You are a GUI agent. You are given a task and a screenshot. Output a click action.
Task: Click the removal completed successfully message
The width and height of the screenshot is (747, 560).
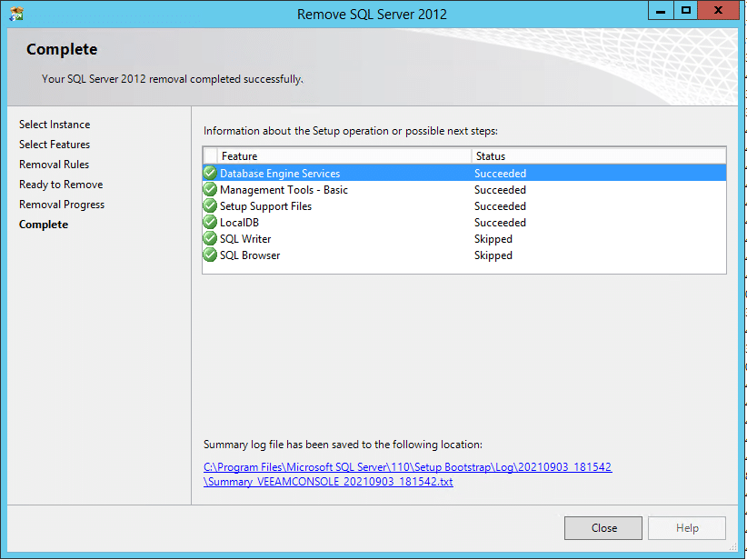point(173,79)
